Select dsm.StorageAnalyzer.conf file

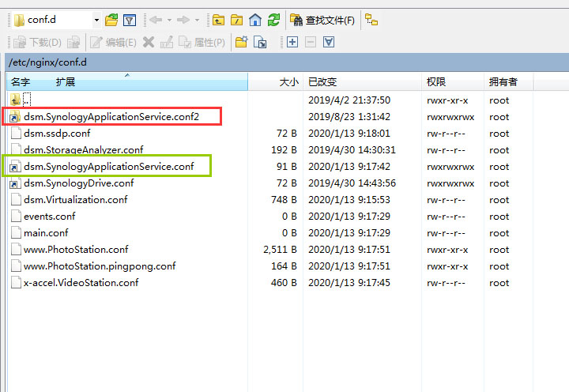point(84,150)
